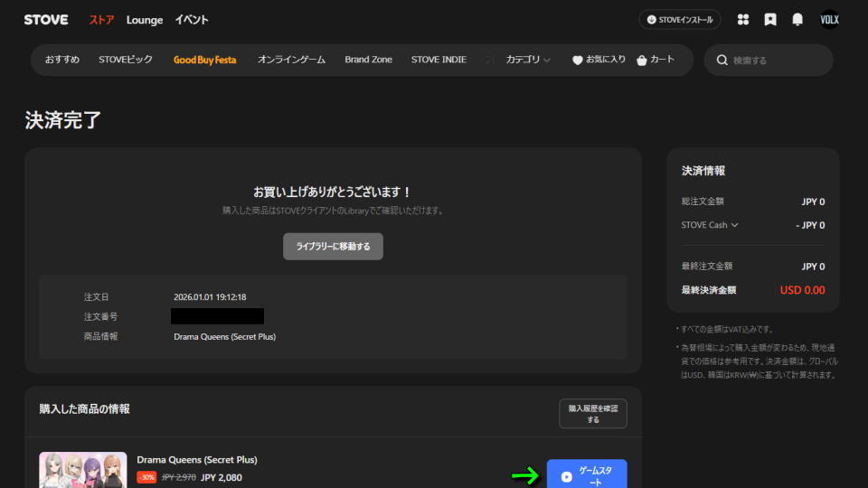The image size is (868, 488).
Task: Click 購入履歴を確認する button
Action: [x=592, y=414]
